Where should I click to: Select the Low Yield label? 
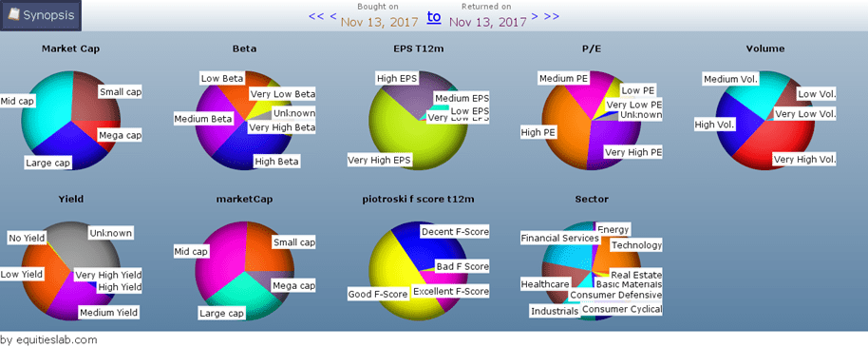click(x=21, y=275)
